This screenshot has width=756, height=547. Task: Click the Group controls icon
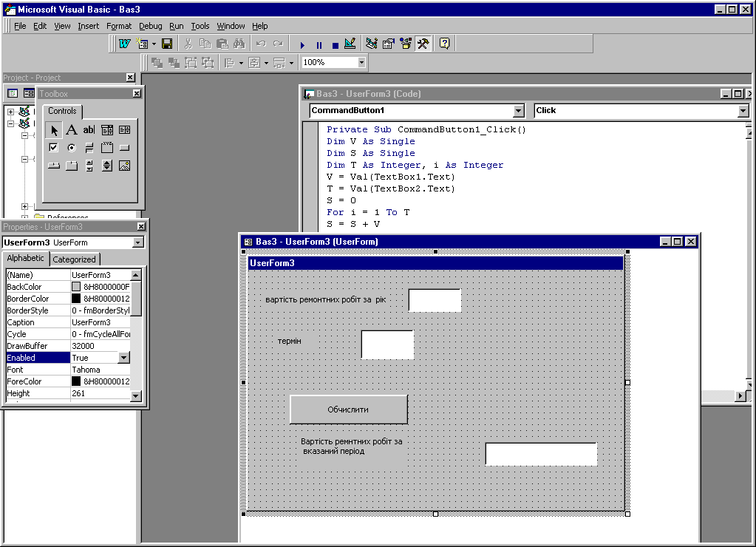click(191, 63)
